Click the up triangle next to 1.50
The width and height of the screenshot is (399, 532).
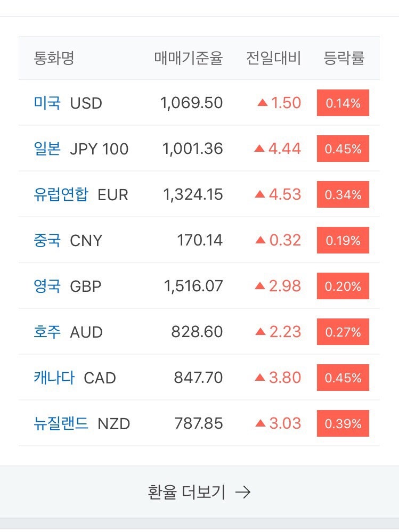coord(263,102)
